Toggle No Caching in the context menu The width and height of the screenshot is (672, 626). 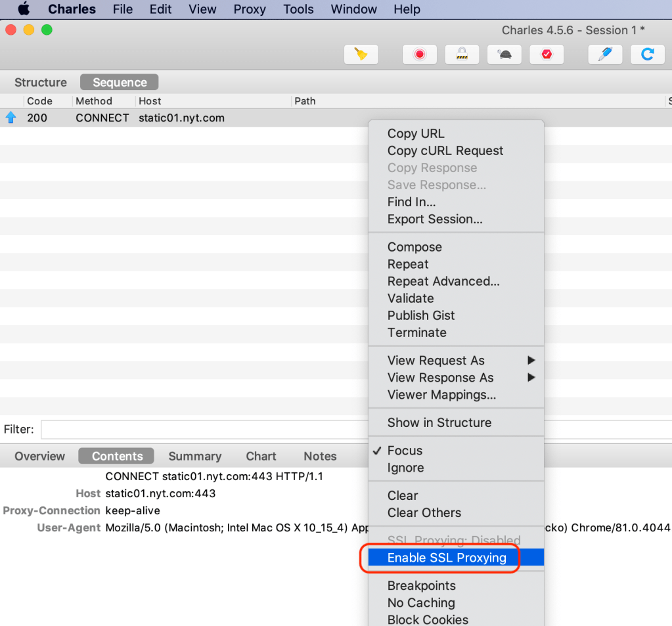coord(420,602)
